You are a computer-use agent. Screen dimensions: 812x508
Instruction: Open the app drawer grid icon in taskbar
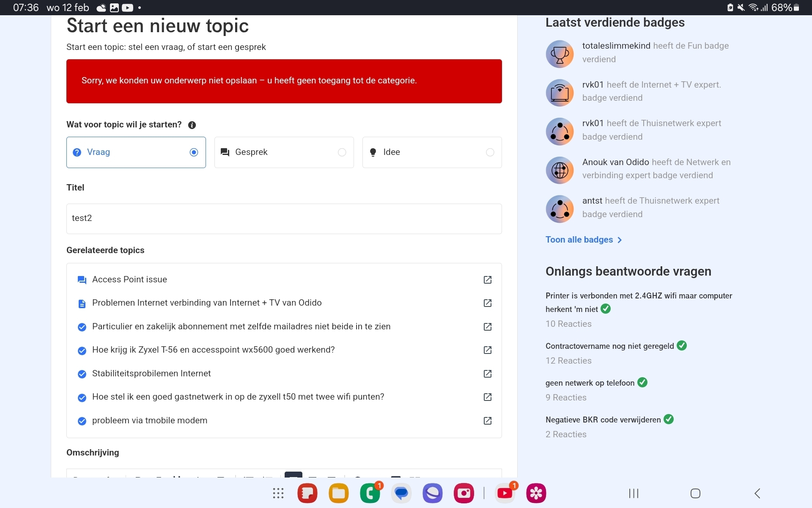pos(278,493)
